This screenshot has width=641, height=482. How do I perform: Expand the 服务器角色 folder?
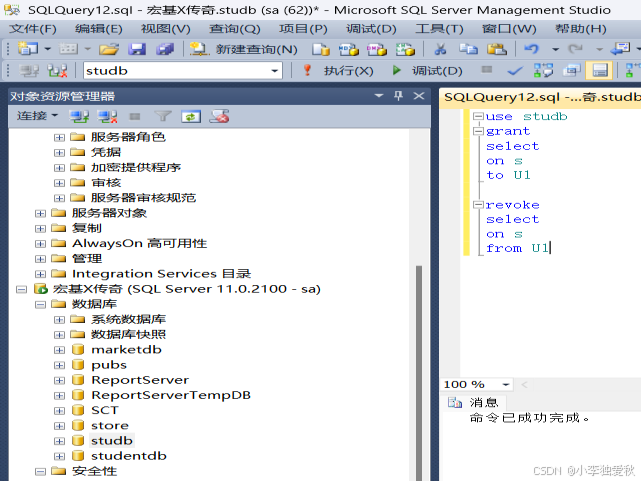click(59, 137)
